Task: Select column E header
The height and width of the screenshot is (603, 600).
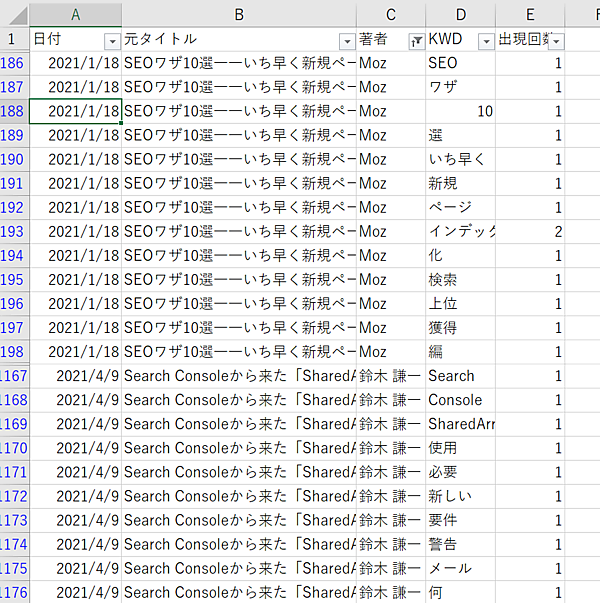Action: (x=530, y=15)
